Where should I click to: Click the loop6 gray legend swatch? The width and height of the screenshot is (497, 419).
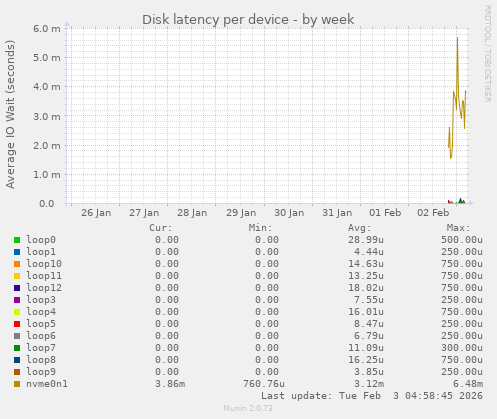pos(17,336)
